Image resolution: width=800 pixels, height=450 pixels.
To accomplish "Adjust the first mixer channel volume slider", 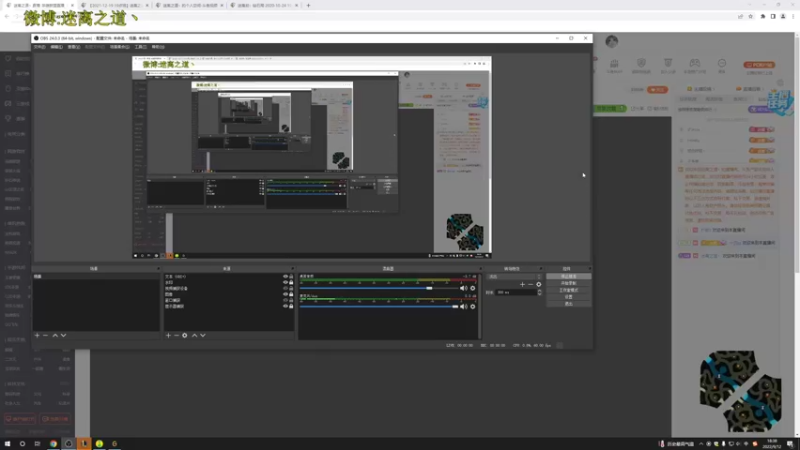I will (380, 288).
